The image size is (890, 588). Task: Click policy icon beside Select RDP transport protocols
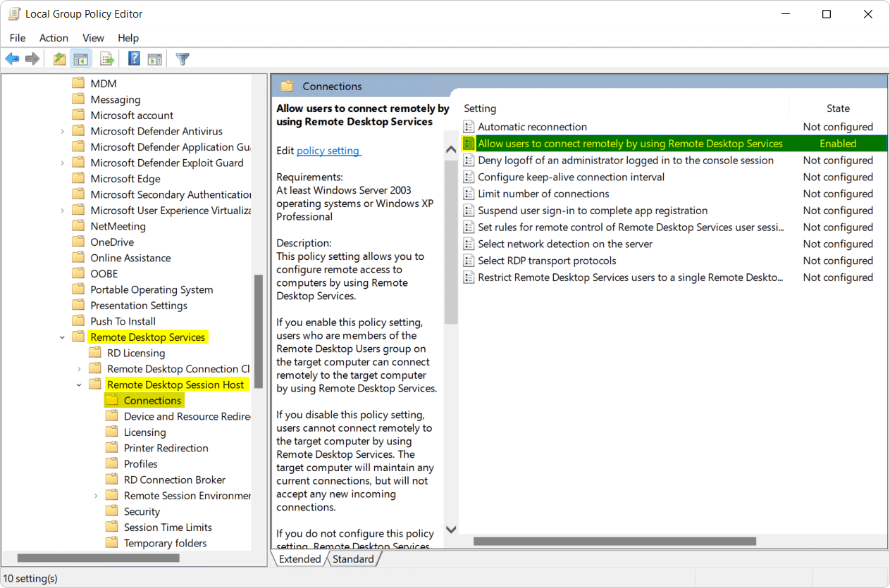tap(469, 261)
